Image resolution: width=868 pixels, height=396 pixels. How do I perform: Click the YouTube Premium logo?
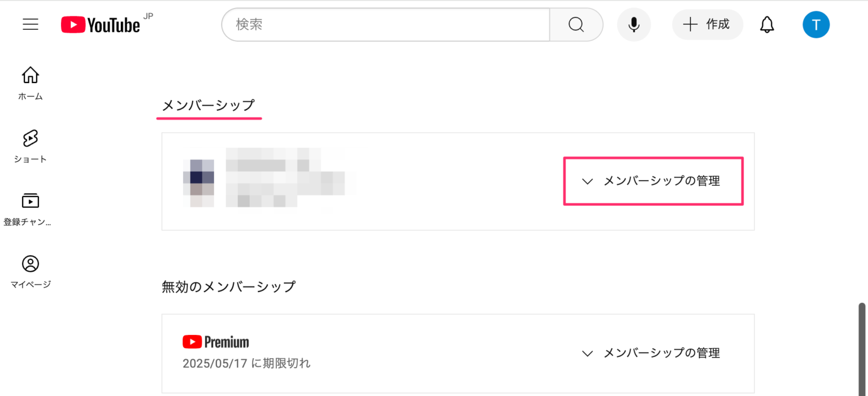click(216, 342)
